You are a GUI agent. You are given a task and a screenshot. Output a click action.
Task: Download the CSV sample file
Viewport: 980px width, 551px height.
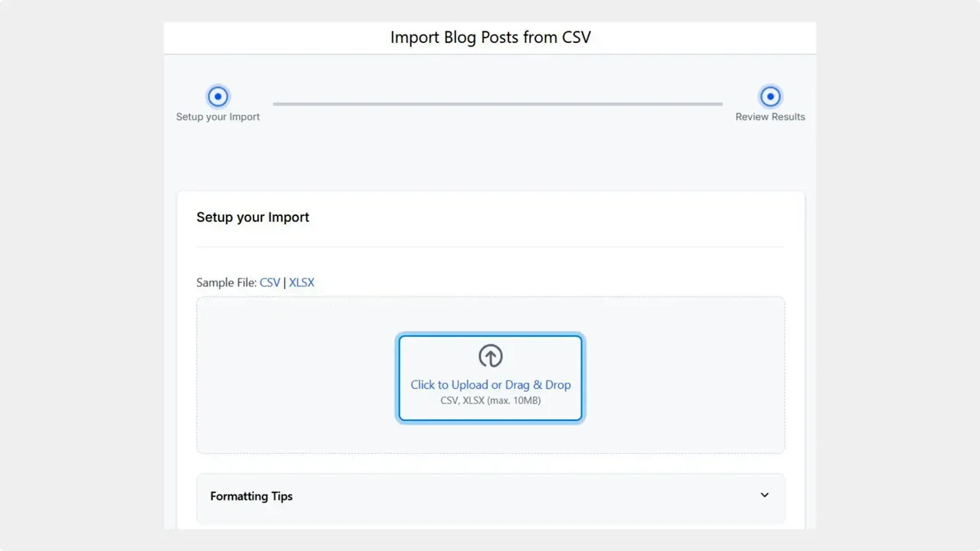pos(269,282)
